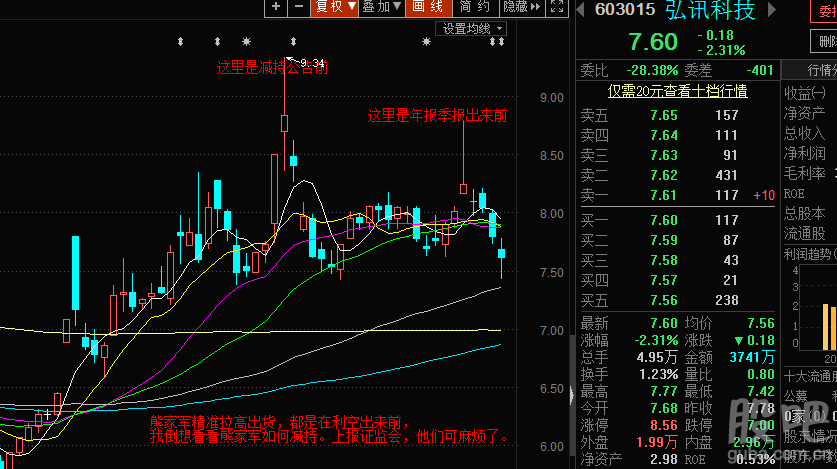Toggle the 画线 drawing mode
Screen dimensions: 837x469
click(x=429, y=7)
